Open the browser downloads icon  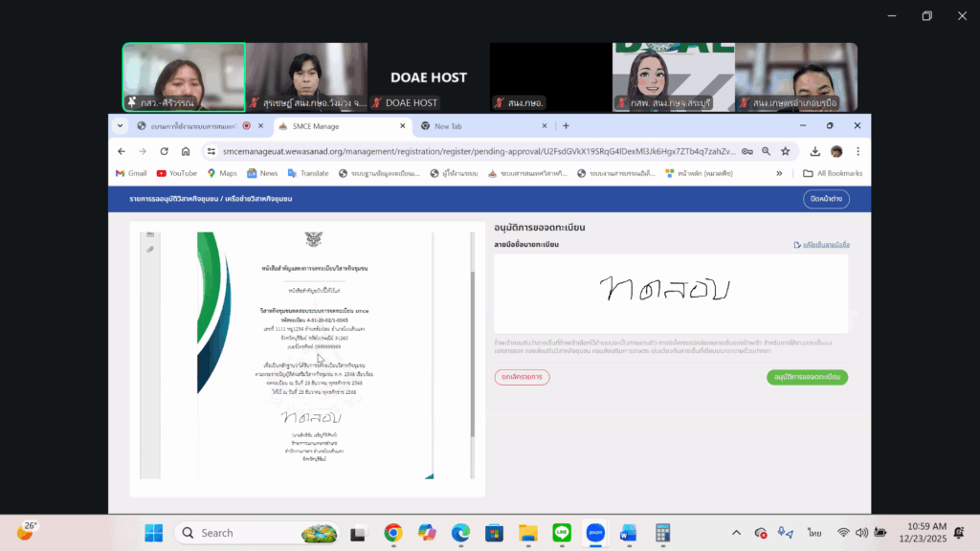coord(814,151)
